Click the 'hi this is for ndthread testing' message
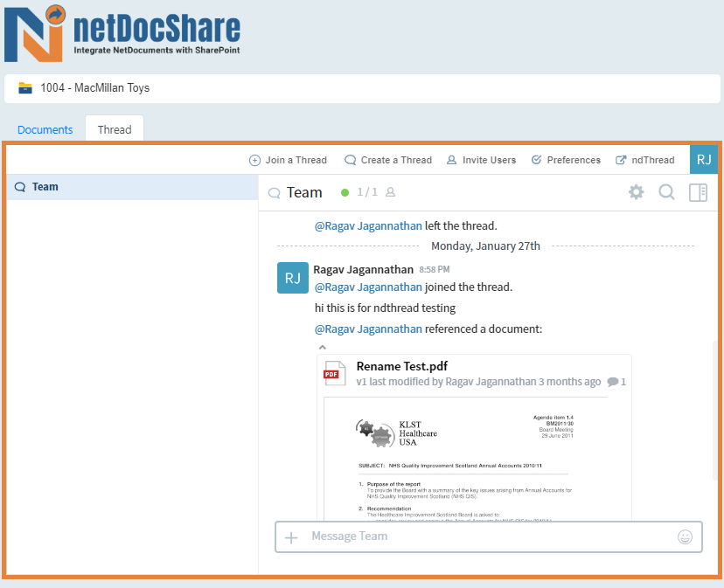The image size is (724, 588). (385, 308)
